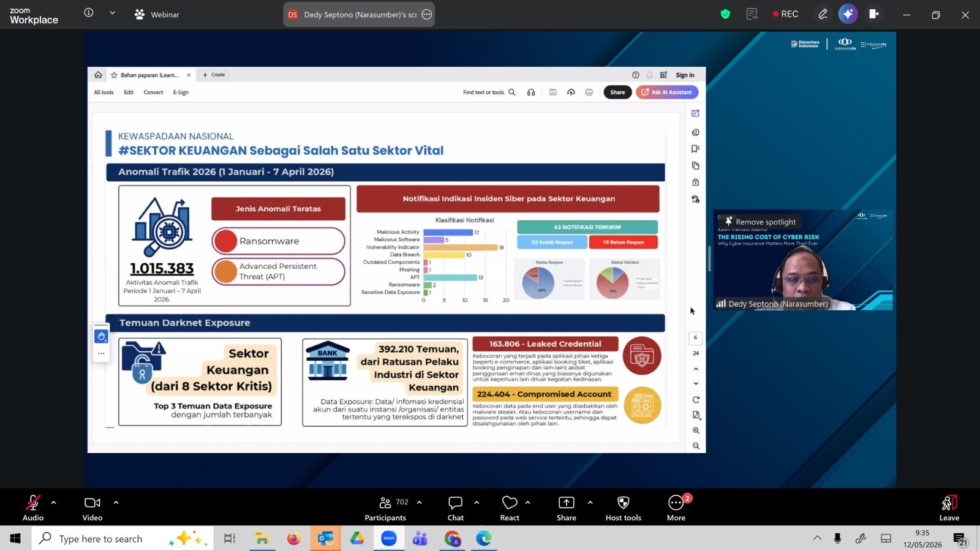Click the read aloud headphones icon
Image resolution: width=980 pixels, height=551 pixels.
pyautogui.click(x=531, y=92)
